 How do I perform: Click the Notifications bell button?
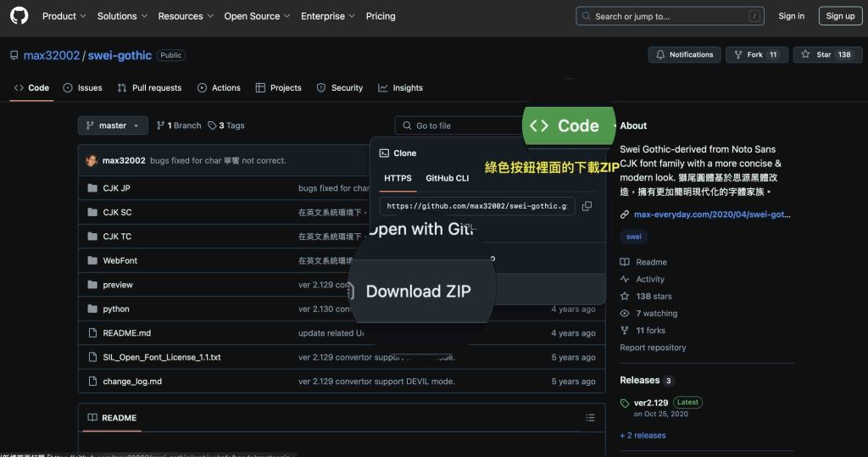pyautogui.click(x=684, y=54)
